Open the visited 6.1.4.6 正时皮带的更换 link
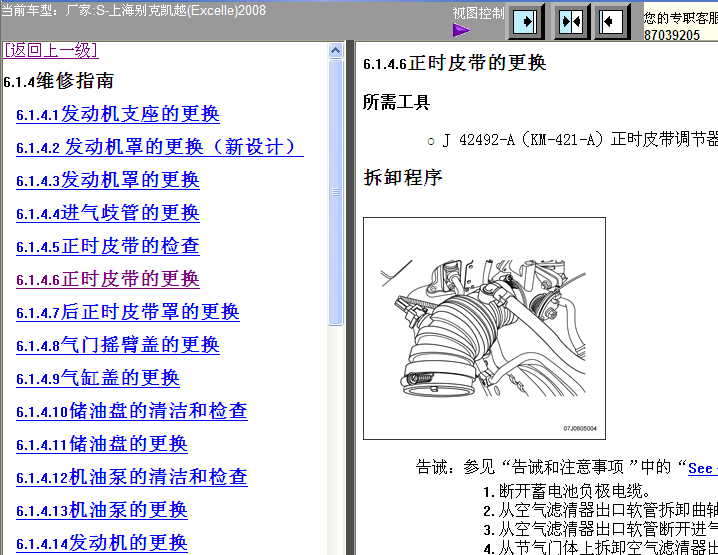 click(108, 279)
